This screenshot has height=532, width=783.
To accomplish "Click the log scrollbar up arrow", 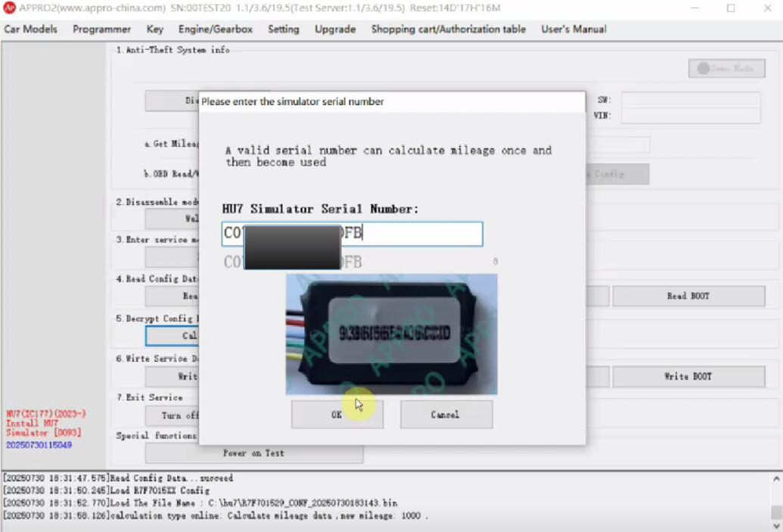I will (x=776, y=478).
